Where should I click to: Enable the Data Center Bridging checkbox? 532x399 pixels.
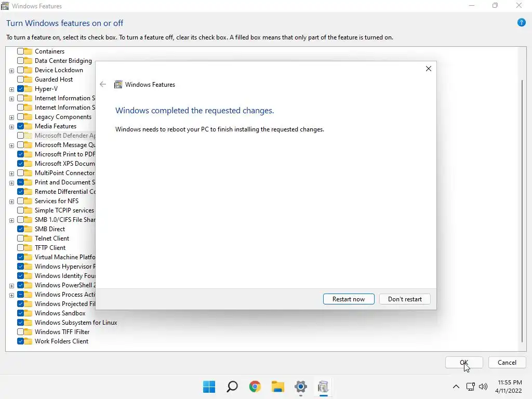coord(20,61)
